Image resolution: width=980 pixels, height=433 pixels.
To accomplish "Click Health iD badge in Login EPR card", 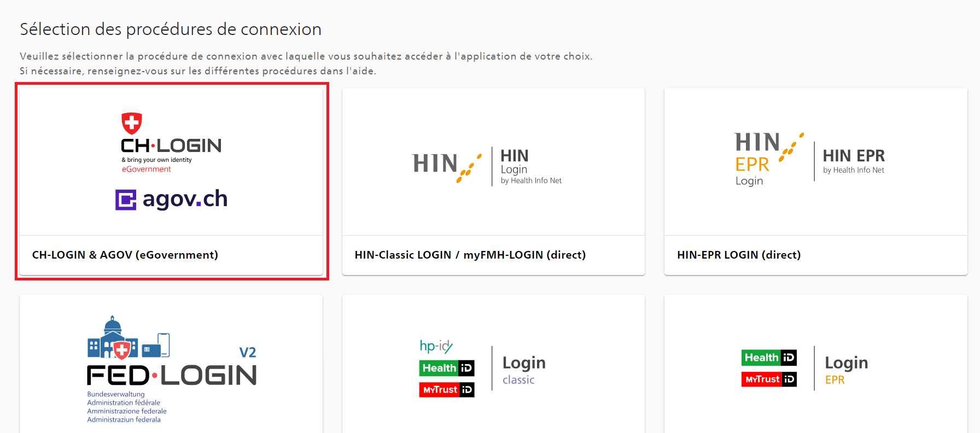I will (769, 358).
